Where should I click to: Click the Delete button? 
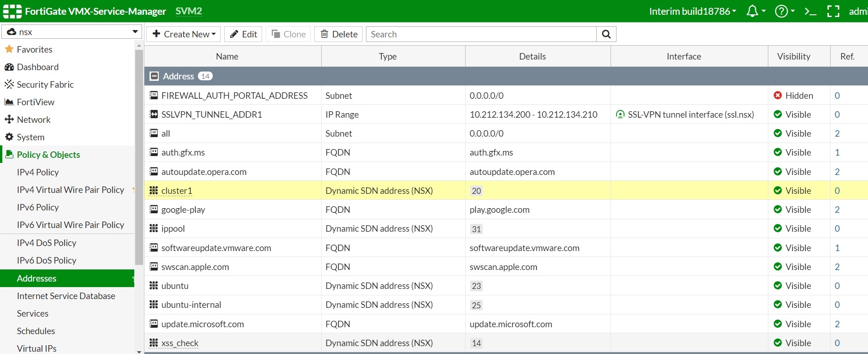pyautogui.click(x=339, y=34)
